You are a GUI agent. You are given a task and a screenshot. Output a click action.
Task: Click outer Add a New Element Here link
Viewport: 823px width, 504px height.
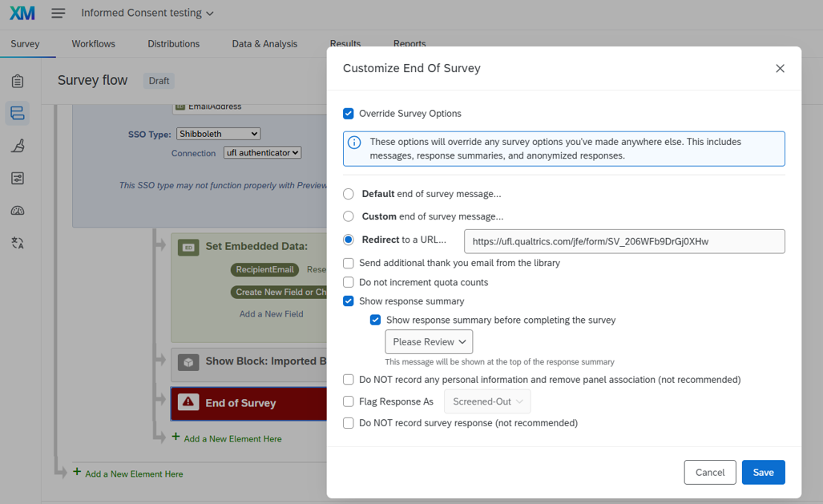tap(134, 474)
